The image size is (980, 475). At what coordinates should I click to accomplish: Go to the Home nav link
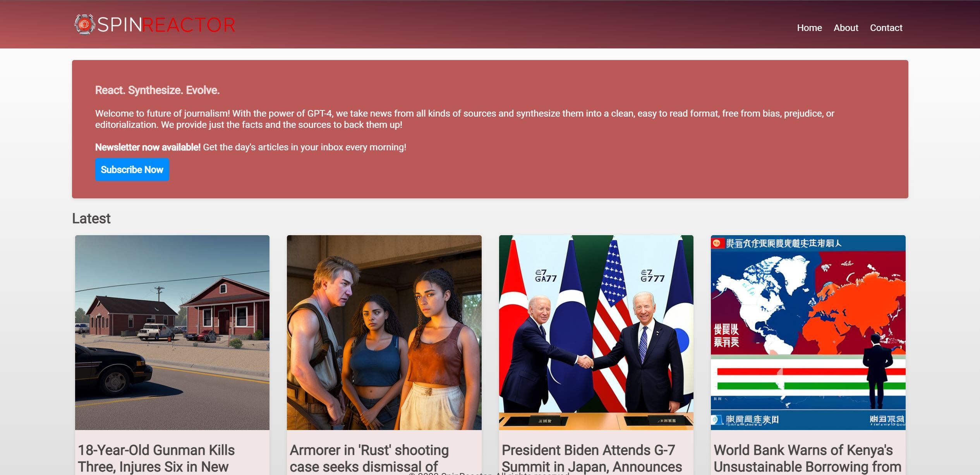[809, 28]
